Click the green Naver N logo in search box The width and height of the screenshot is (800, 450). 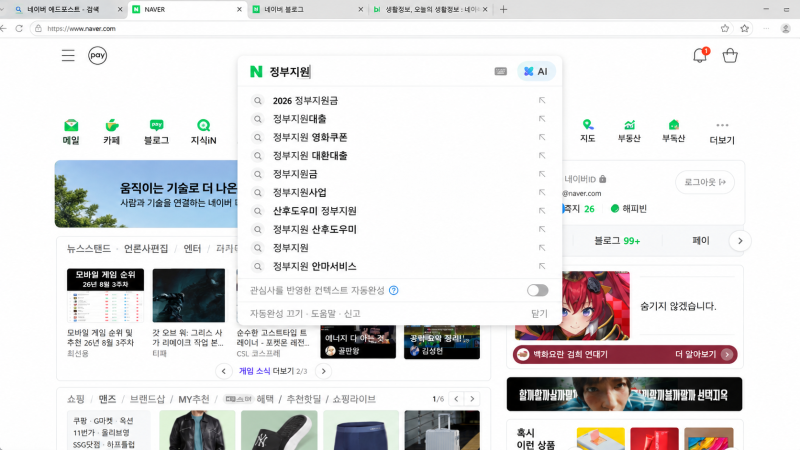[x=256, y=71]
